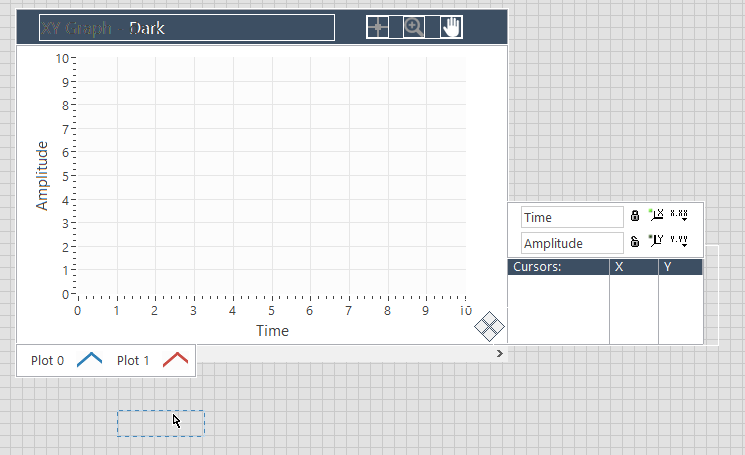This screenshot has width=745, height=455.
Task: Select the zoom magnifier tool
Action: pos(414,27)
